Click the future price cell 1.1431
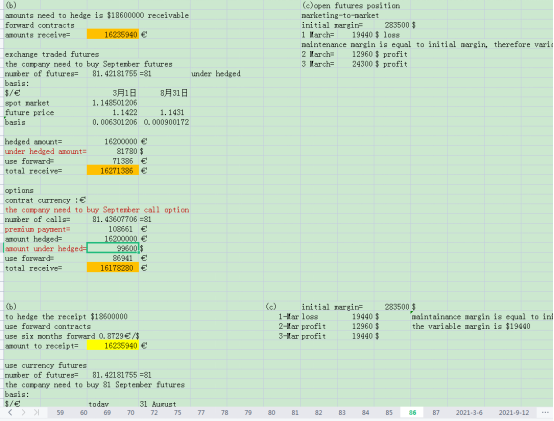The height and width of the screenshot is (421, 554). click(172, 113)
